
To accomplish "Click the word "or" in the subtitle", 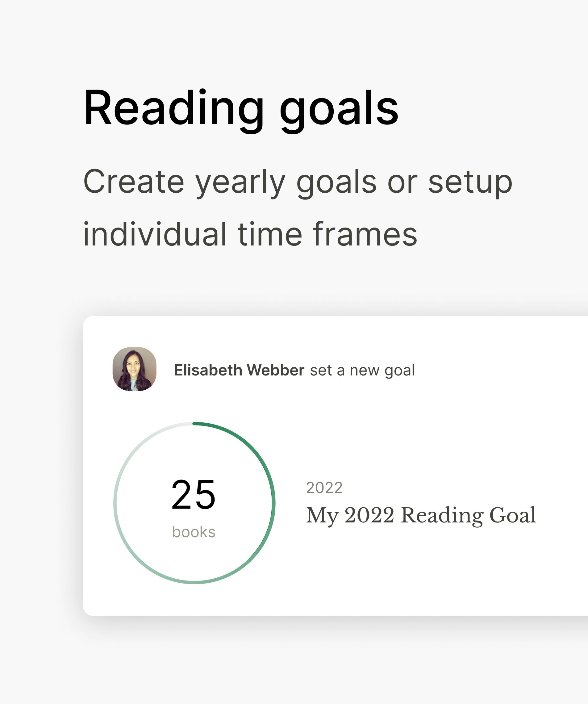I will coord(402,182).
